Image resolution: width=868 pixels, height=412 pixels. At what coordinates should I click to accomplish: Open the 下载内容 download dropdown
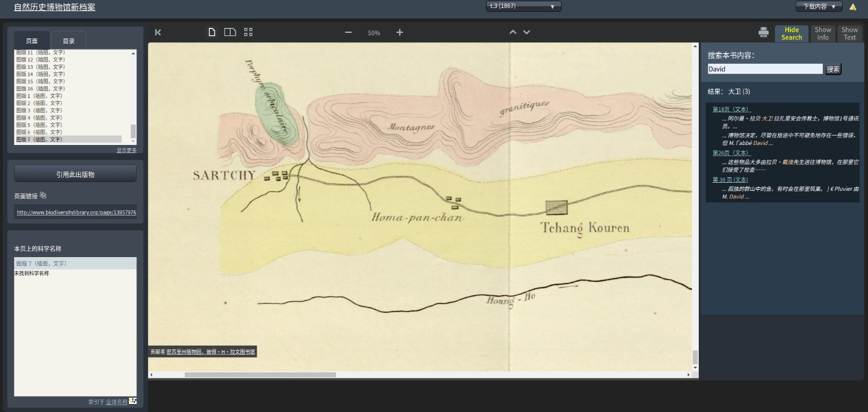tap(819, 6)
